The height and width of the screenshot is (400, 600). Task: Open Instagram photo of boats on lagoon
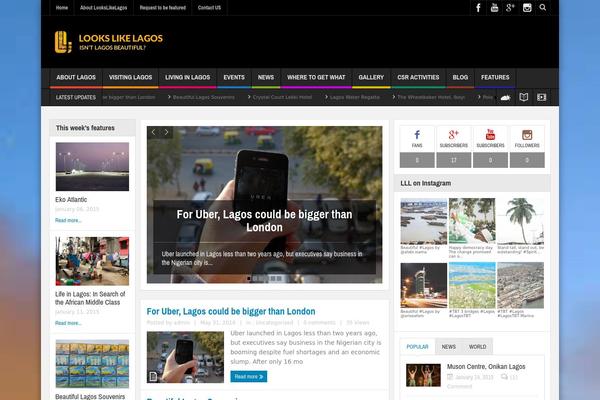[x=424, y=221]
